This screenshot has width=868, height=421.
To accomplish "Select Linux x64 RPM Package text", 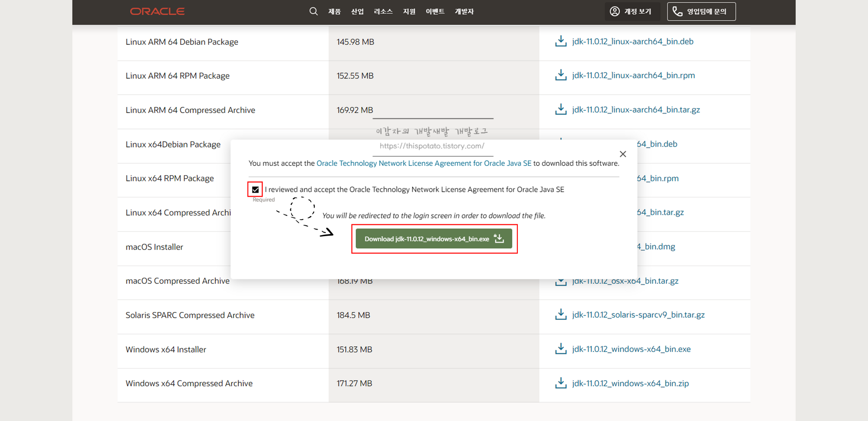I will (x=170, y=178).
